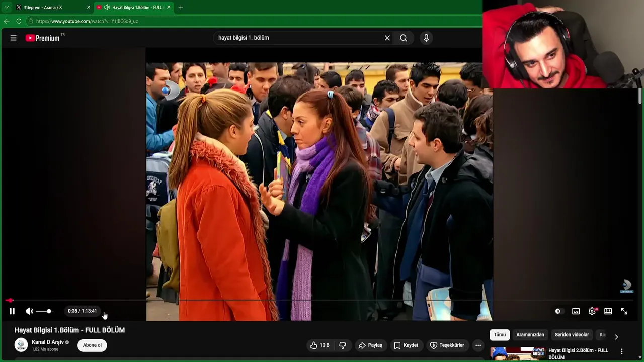Open the player settings gear
This screenshot has width=644, height=362.
[x=592, y=311]
